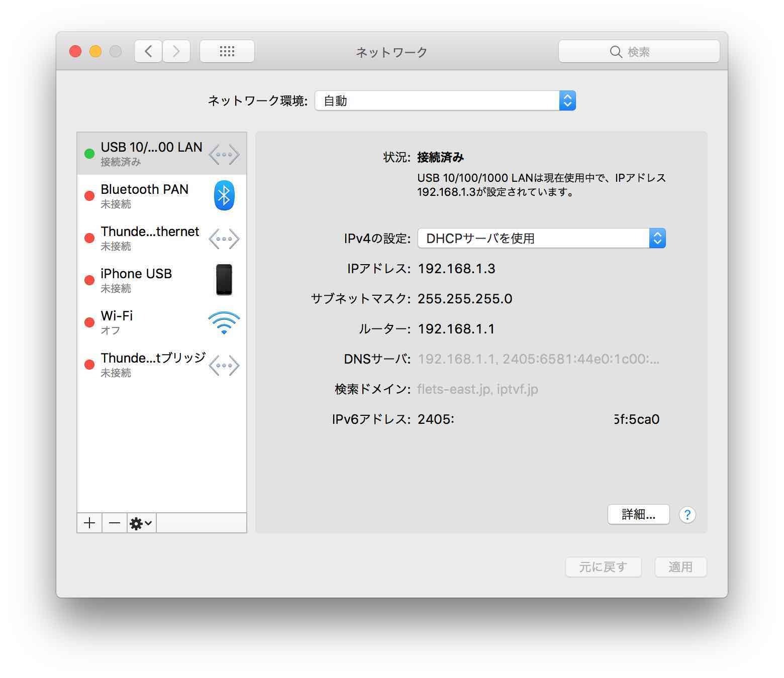Click 接続済み status text in detail pane
The height and width of the screenshot is (678, 784).
(440, 157)
